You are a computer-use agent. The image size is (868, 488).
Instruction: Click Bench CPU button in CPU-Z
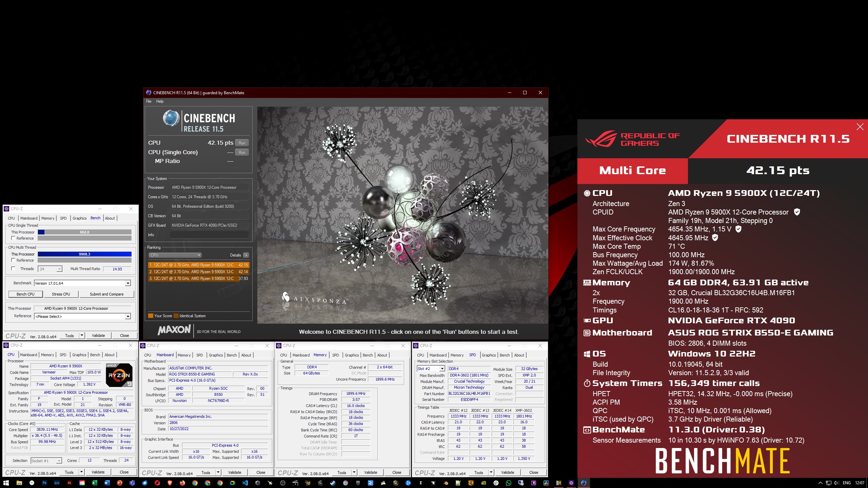pyautogui.click(x=25, y=294)
